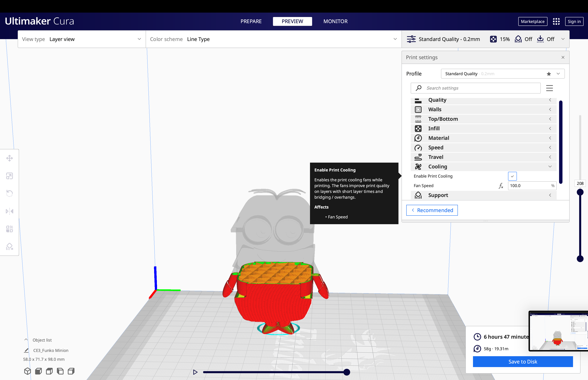Click the Recommended button

(432, 210)
